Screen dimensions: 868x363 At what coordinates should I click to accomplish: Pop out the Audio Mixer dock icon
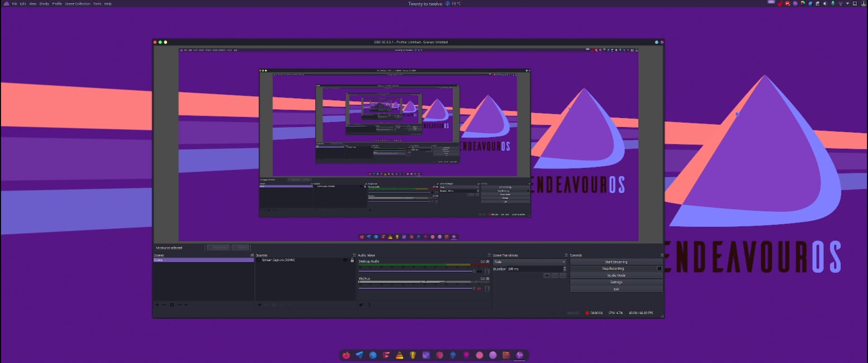pos(489,255)
